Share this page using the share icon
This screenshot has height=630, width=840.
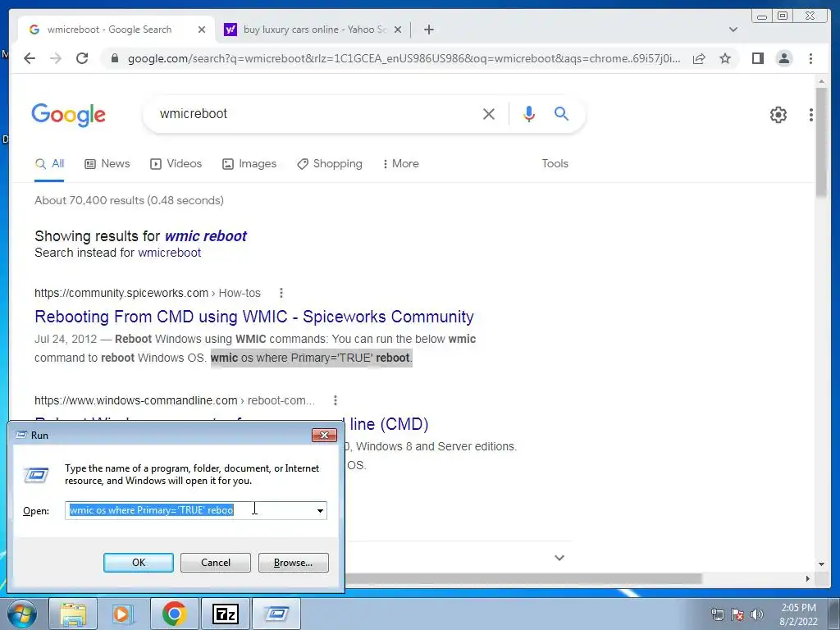[x=699, y=58]
